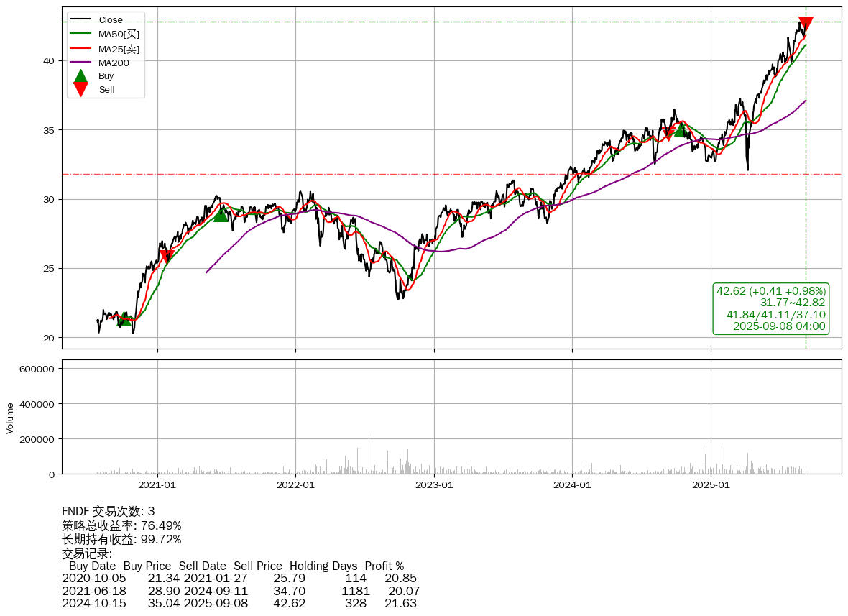The height and width of the screenshot is (616, 848).
Task: Click the green Buy triangle in the legend
Action: click(x=81, y=76)
